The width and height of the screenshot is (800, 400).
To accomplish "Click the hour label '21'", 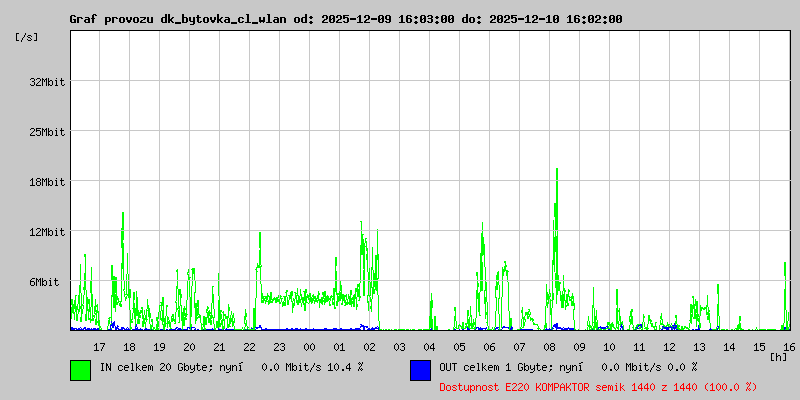I will click(219, 347).
